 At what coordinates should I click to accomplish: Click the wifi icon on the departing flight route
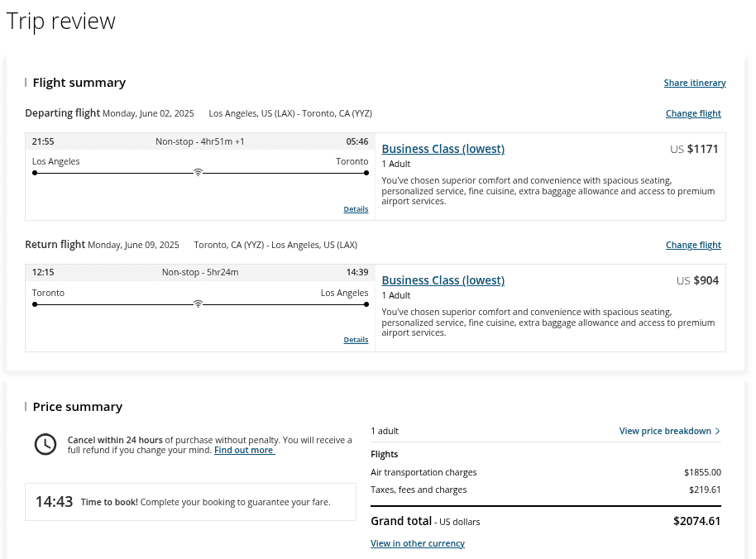click(198, 173)
